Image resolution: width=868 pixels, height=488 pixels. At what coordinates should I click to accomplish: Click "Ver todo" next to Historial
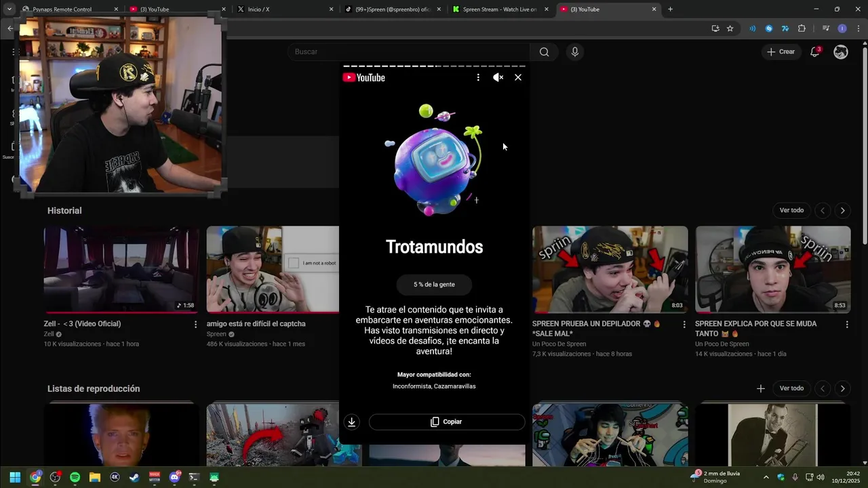791,210
